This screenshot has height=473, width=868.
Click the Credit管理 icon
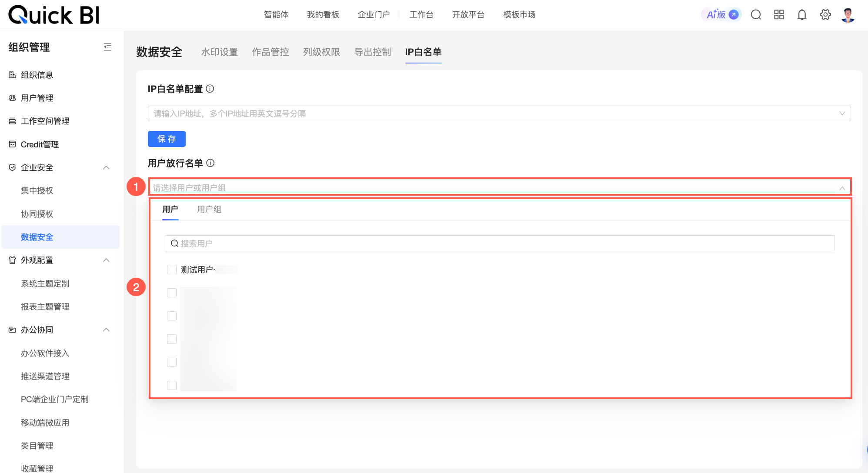[12, 144]
